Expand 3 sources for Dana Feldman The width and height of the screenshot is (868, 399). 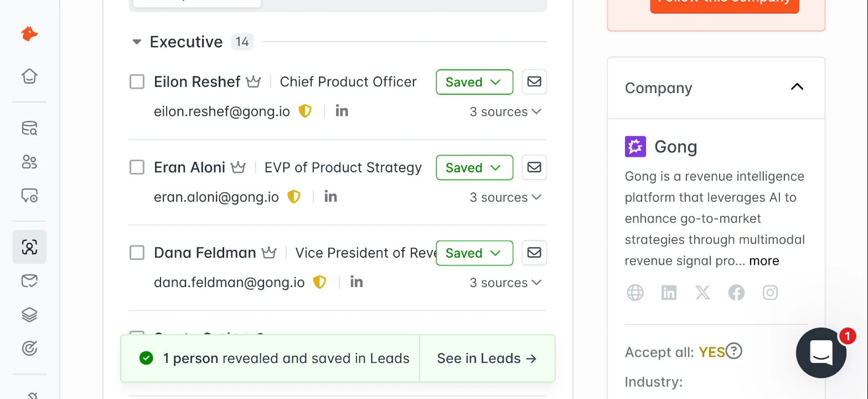[x=505, y=283]
